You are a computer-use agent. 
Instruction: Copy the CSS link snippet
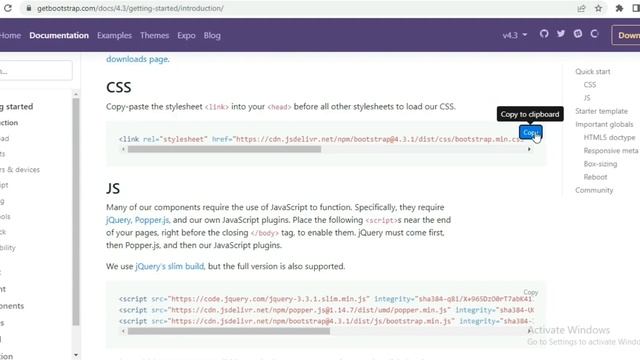[530, 132]
